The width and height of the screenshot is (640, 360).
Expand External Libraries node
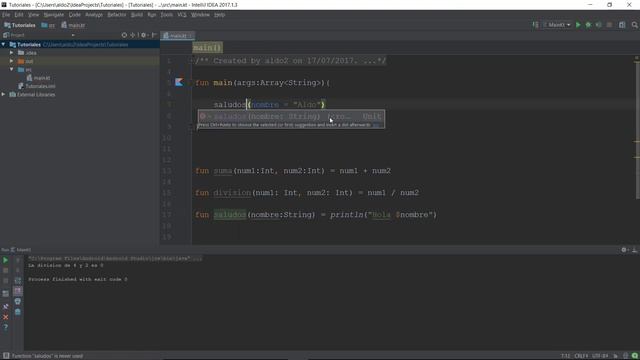pyautogui.click(x=4, y=94)
